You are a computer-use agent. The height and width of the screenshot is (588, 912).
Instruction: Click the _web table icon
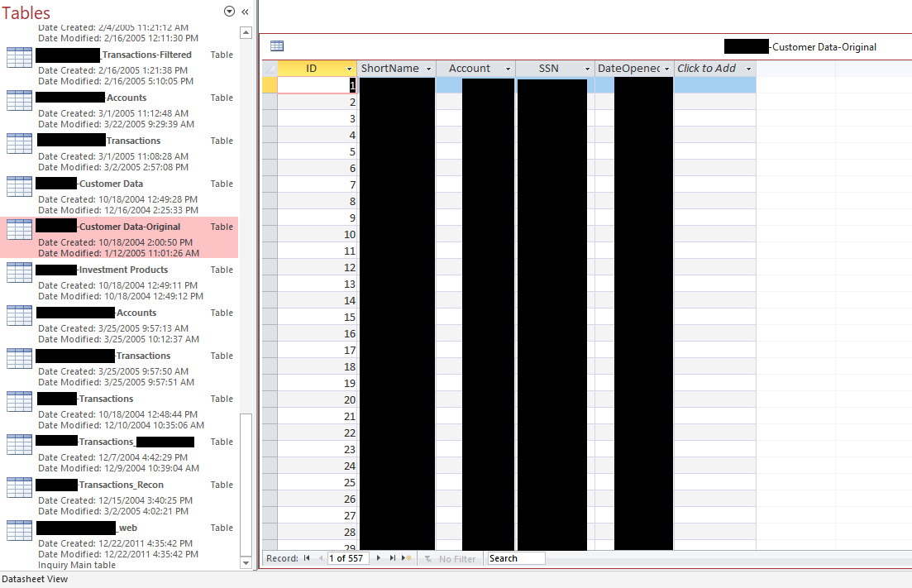tap(19, 531)
